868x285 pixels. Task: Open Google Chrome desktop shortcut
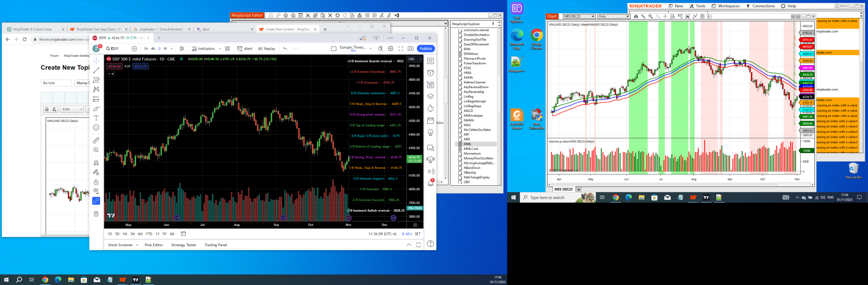(x=537, y=39)
